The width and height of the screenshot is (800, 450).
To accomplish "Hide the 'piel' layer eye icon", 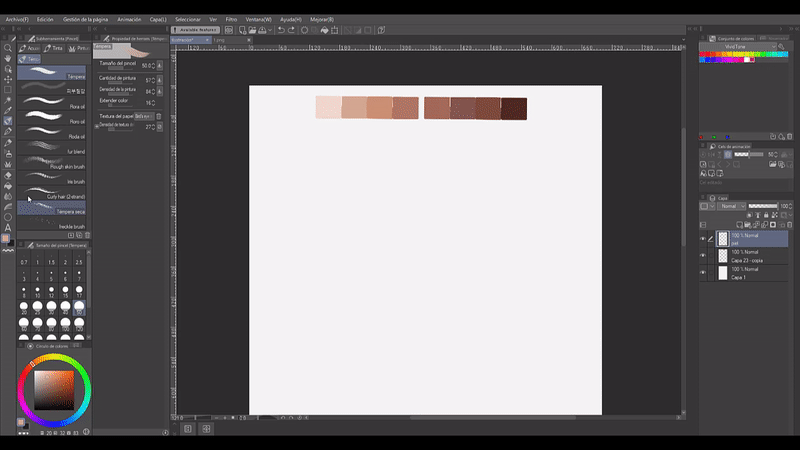I will pyautogui.click(x=703, y=239).
